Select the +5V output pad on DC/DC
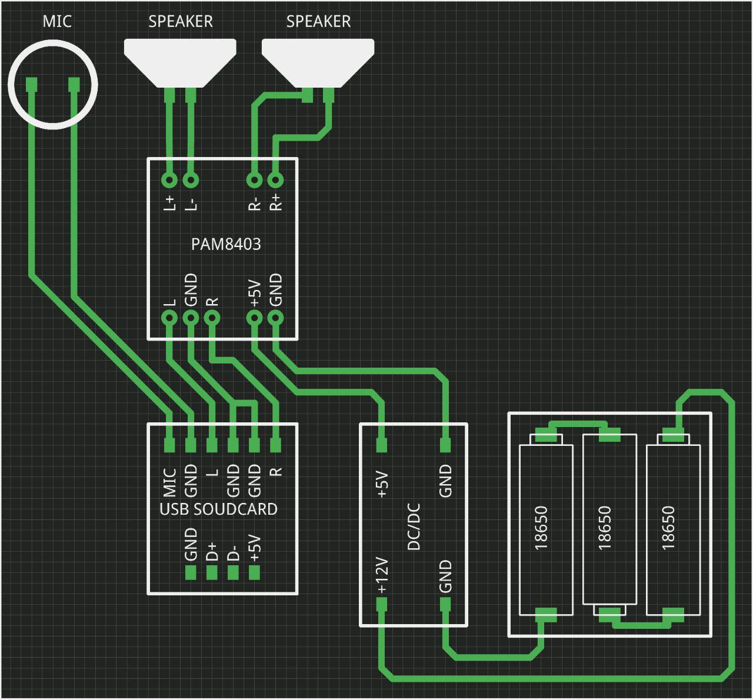The height and width of the screenshot is (700, 753). [x=381, y=445]
